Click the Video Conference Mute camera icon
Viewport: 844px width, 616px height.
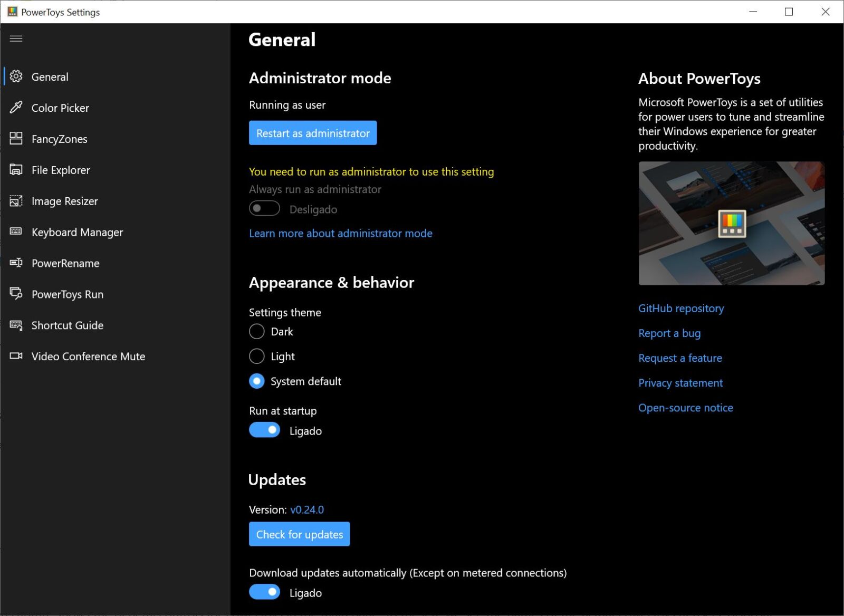click(16, 356)
